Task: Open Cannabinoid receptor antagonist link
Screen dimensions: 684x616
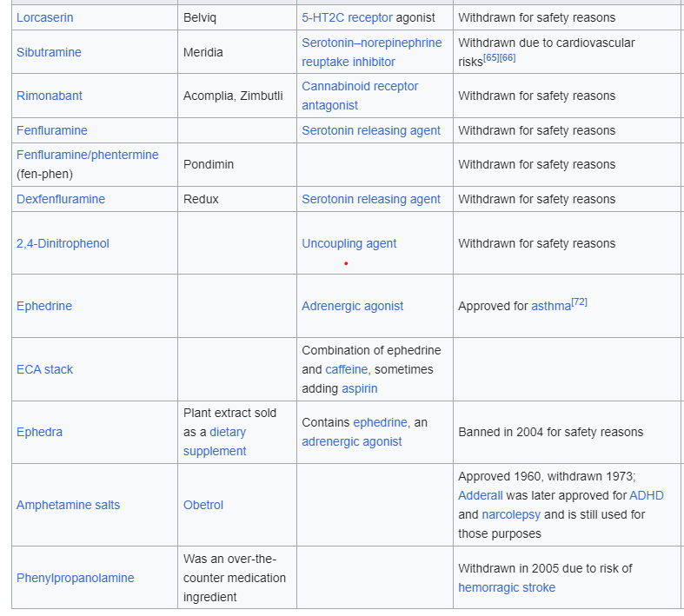Action: (x=360, y=96)
